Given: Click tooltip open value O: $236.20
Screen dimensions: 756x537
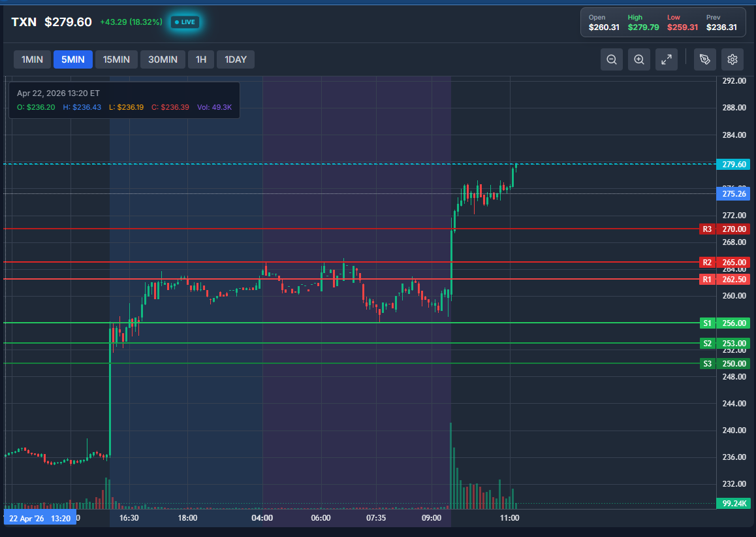Looking at the screenshot, I should click(36, 107).
